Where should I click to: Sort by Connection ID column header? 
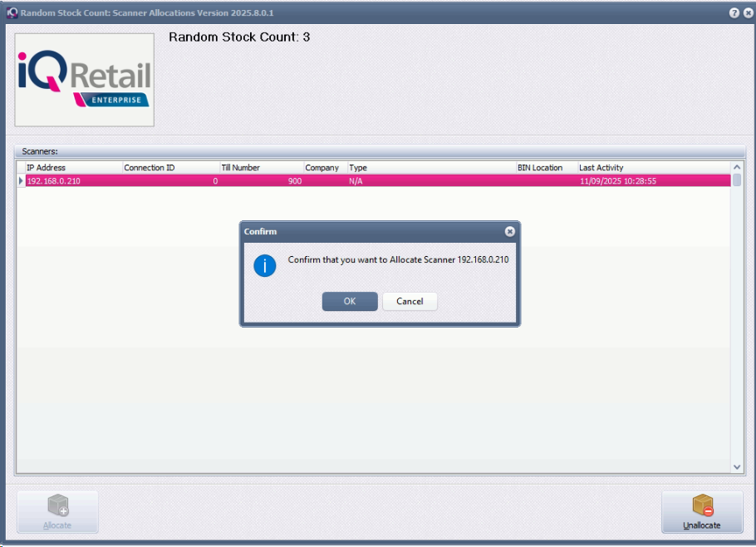click(171, 167)
